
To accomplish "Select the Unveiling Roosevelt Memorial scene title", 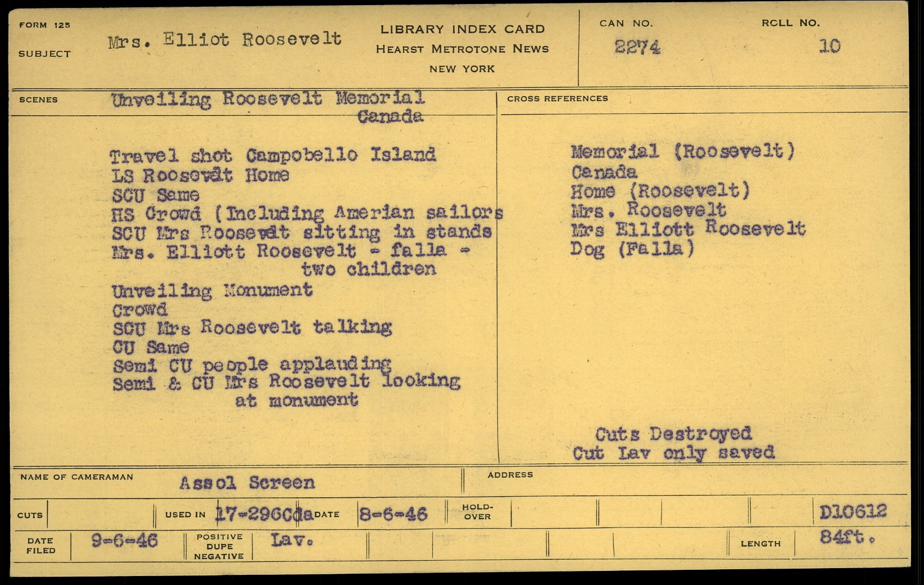I will [268, 100].
